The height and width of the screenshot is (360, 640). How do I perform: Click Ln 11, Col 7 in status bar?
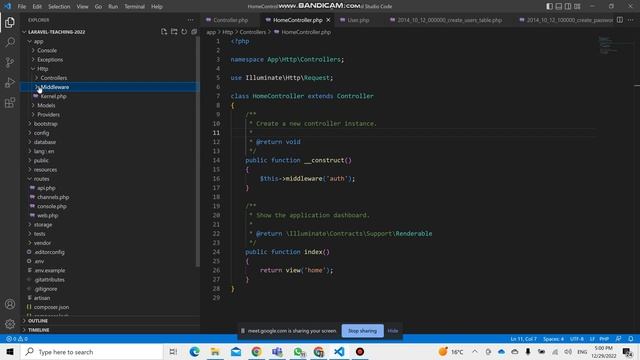pyautogui.click(x=523, y=339)
